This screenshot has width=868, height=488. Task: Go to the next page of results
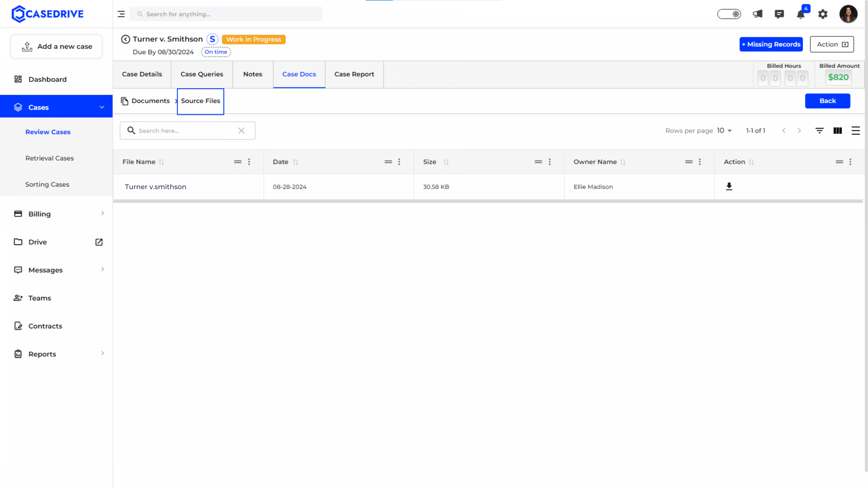[799, 131]
